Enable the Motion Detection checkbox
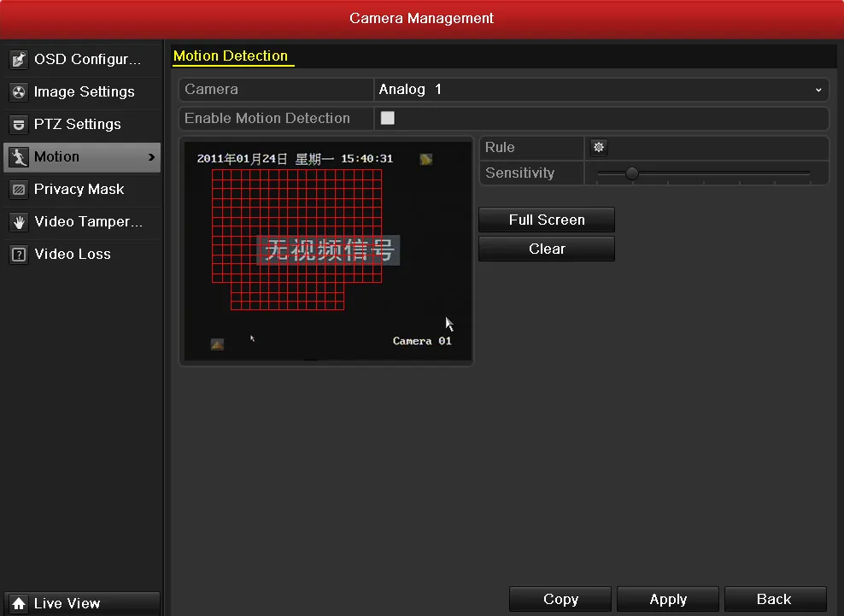844x616 pixels. click(388, 118)
